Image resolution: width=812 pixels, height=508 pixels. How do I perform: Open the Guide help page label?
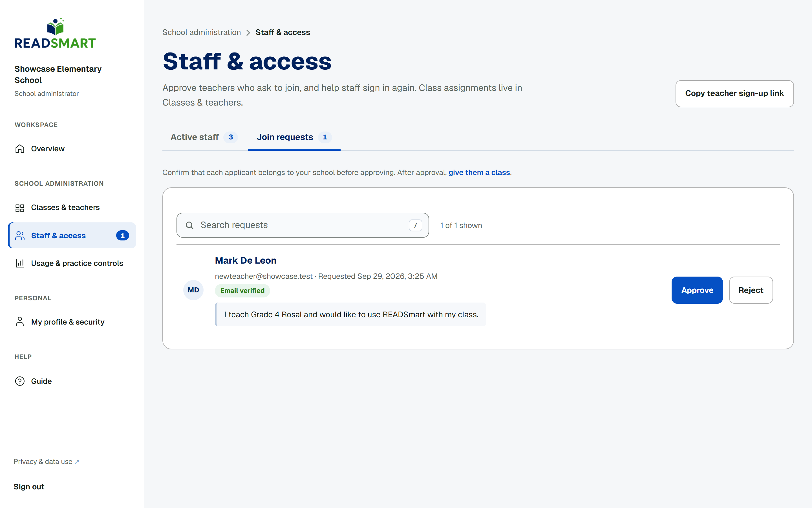[x=41, y=381]
